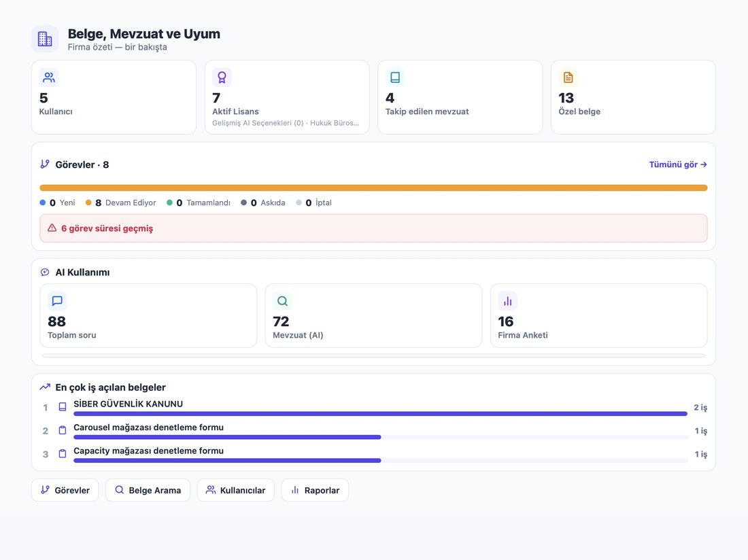This screenshot has width=748, height=560.
Task: Click the branch icon next to Görevler · 8
Action: [45, 164]
